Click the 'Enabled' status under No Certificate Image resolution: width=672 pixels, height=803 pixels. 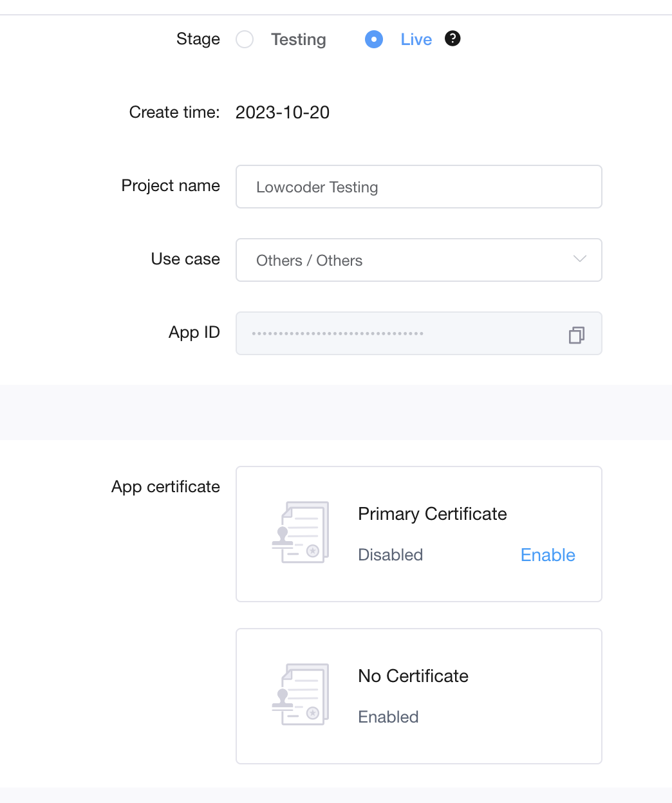point(388,717)
